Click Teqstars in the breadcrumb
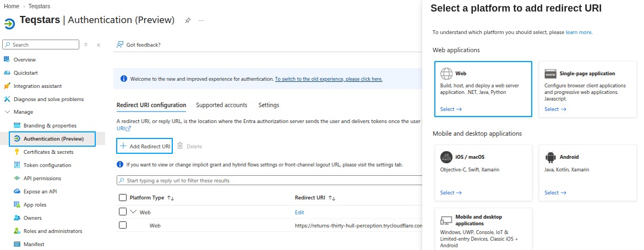The width and height of the screenshot is (644, 250). click(40, 6)
